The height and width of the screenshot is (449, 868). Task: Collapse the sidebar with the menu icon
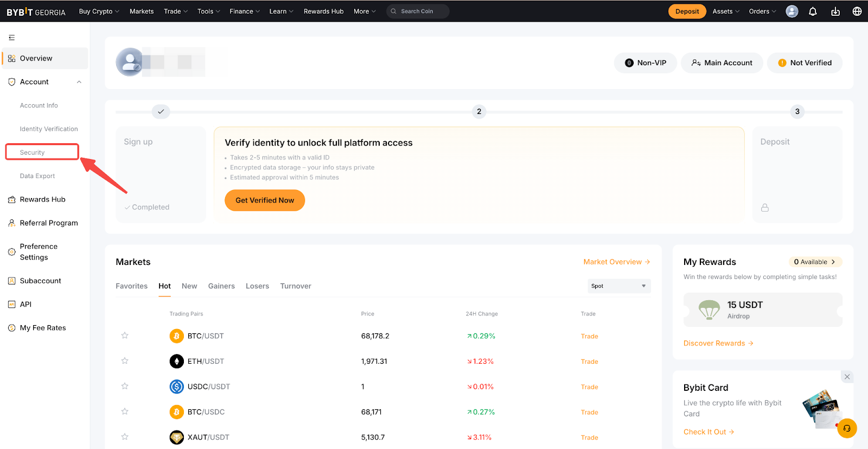click(x=11, y=37)
